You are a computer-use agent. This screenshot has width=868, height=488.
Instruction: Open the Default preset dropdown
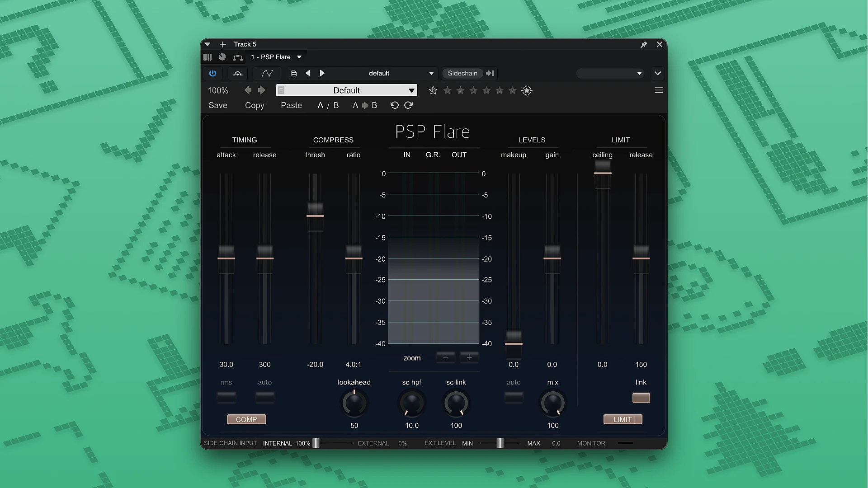[x=347, y=90]
